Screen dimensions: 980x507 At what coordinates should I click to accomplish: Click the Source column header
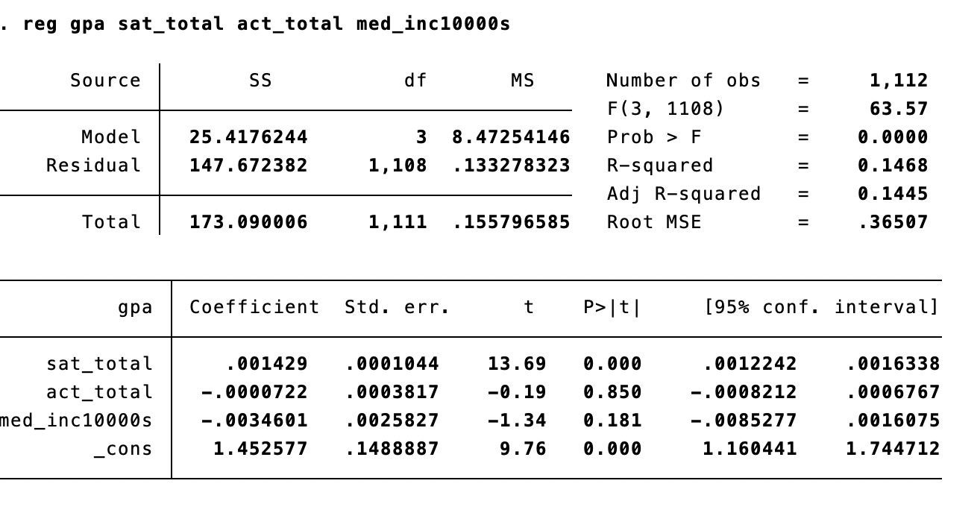(105, 81)
